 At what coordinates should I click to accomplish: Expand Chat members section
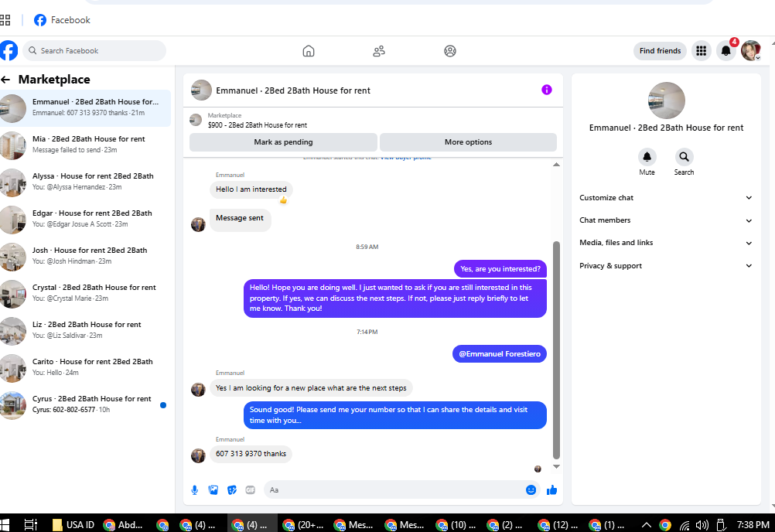tap(666, 220)
